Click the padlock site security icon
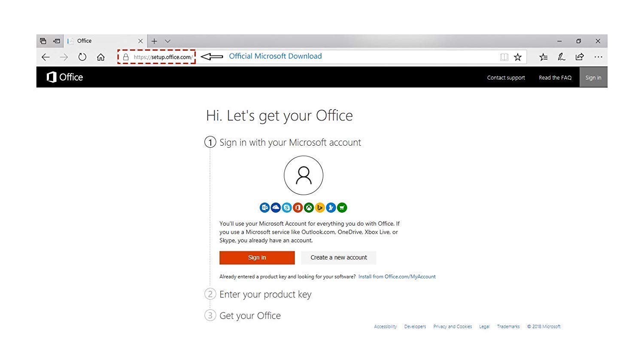644x339 pixels. pyautogui.click(x=125, y=57)
